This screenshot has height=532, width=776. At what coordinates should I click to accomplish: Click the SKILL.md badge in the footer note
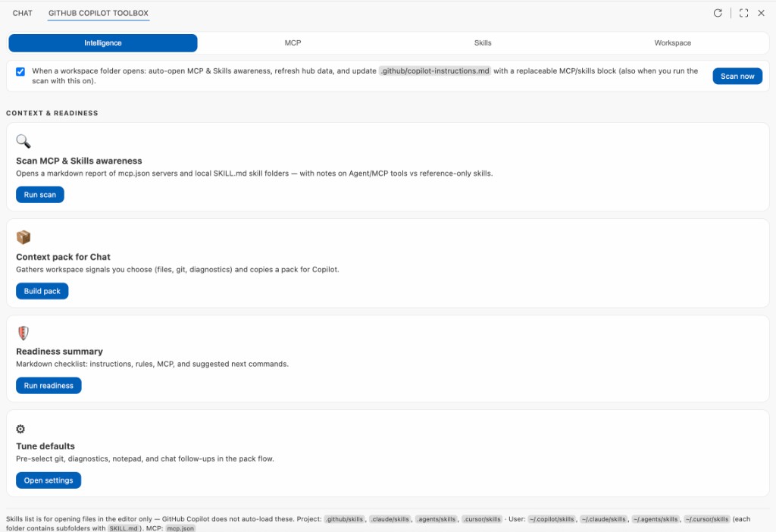coord(123,528)
